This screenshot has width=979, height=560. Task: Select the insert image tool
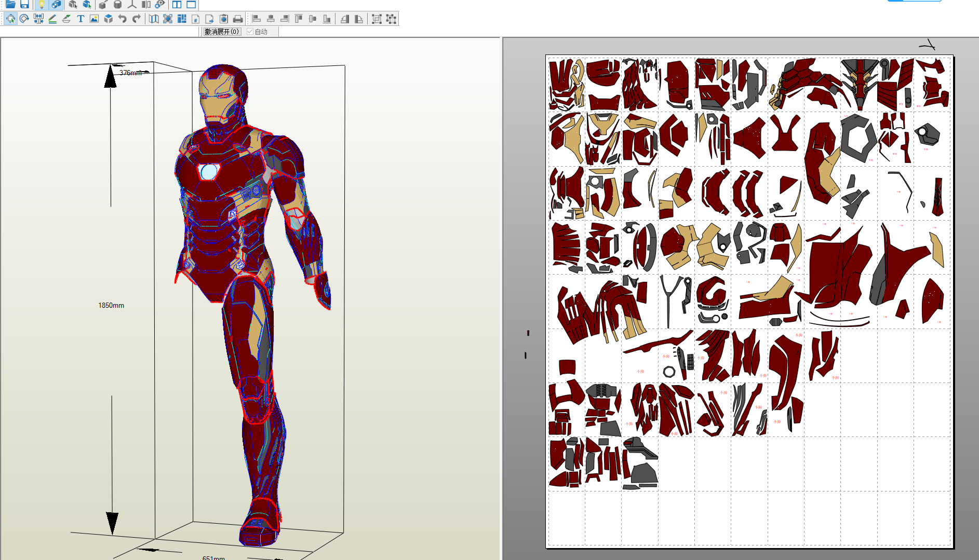[94, 19]
